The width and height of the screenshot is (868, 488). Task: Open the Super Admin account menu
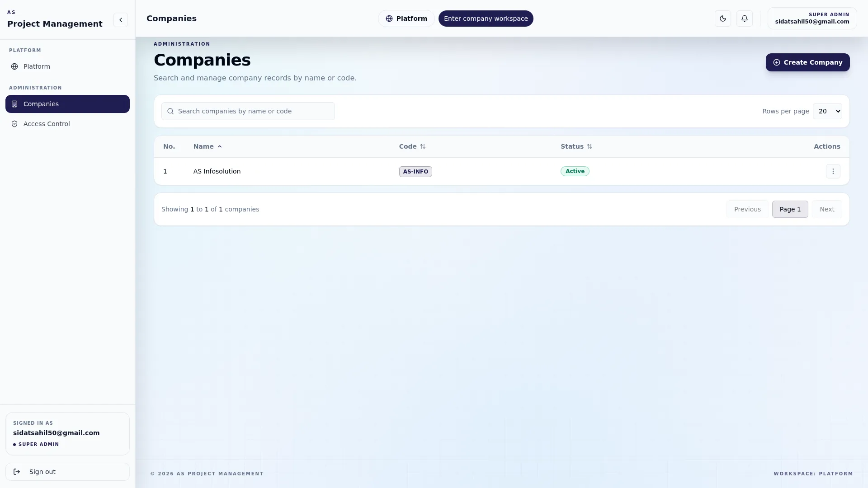tap(812, 19)
